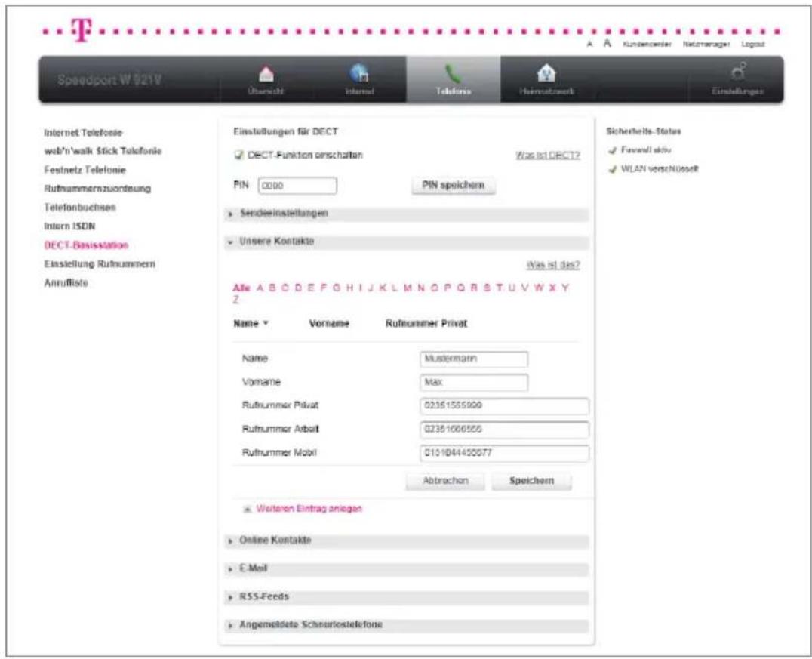Open the Was ist das? link
812x659 pixels.
[553, 265]
